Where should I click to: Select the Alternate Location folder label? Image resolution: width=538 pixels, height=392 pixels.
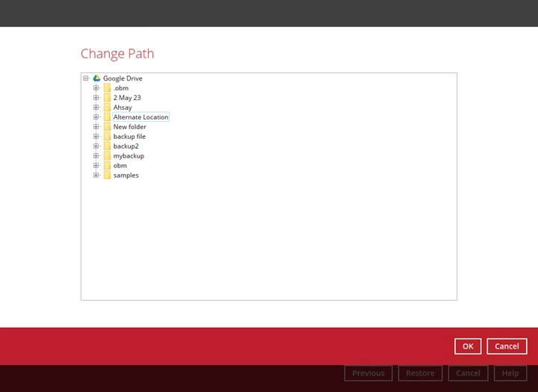(x=140, y=117)
